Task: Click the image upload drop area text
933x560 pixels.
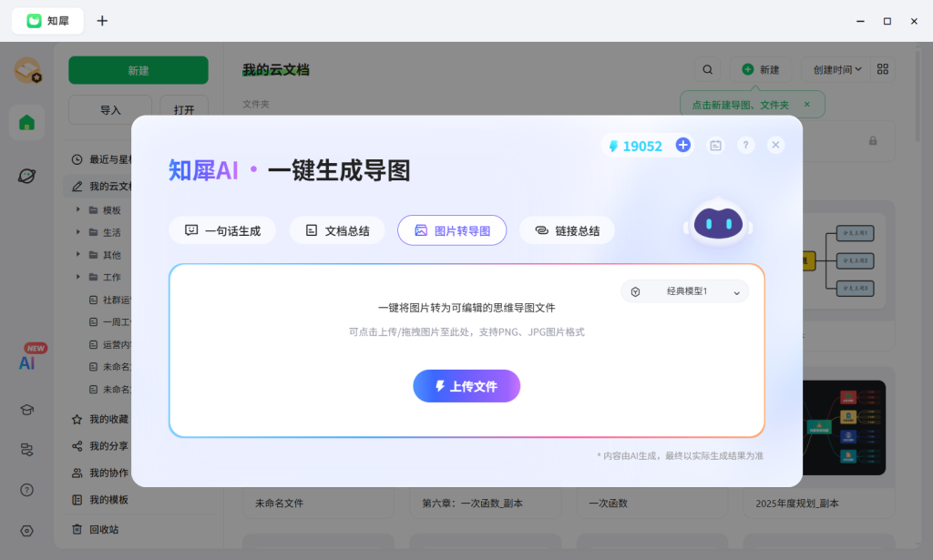Action: pos(466,331)
